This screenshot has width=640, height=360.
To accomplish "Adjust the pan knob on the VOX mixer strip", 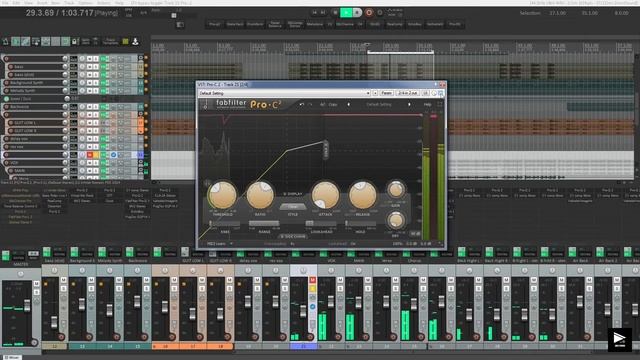I will [331, 270].
